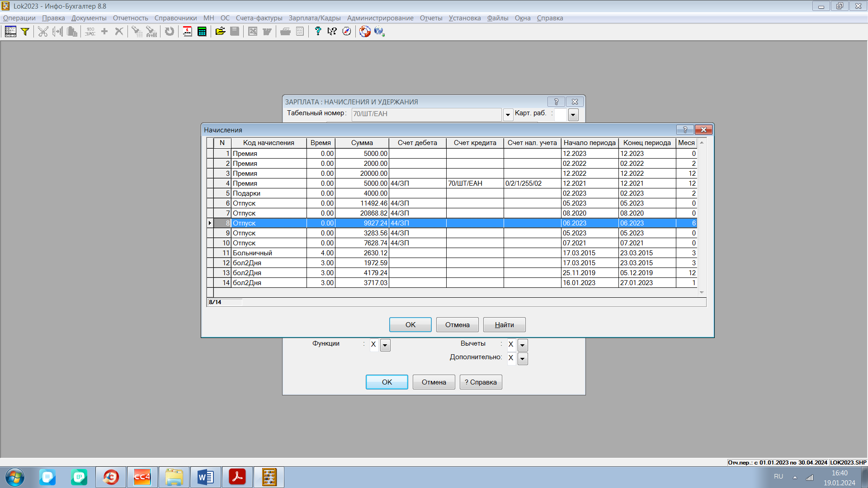868x488 pixels.
Task: Click the save diskette icon
Action: tap(235, 32)
